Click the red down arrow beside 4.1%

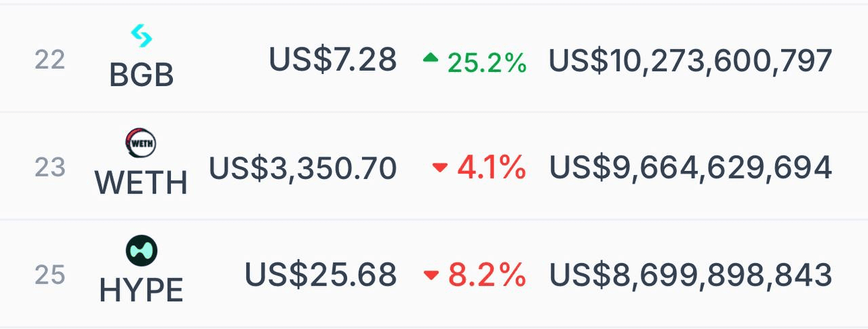click(440, 168)
